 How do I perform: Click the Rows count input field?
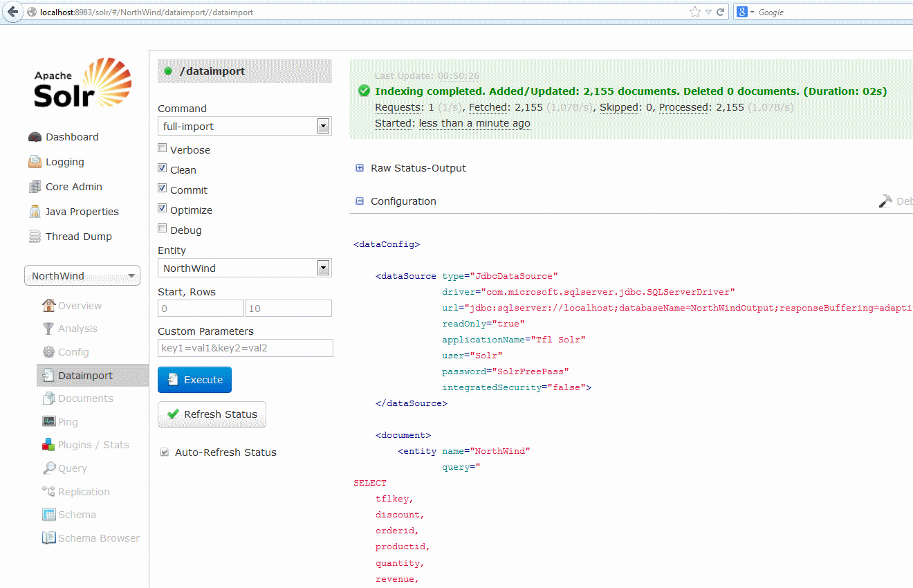[x=288, y=309]
